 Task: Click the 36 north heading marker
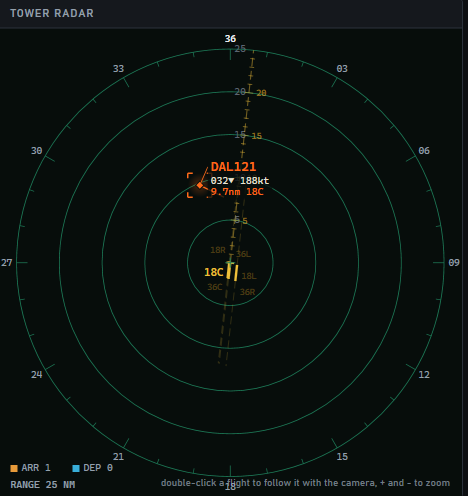point(230,39)
